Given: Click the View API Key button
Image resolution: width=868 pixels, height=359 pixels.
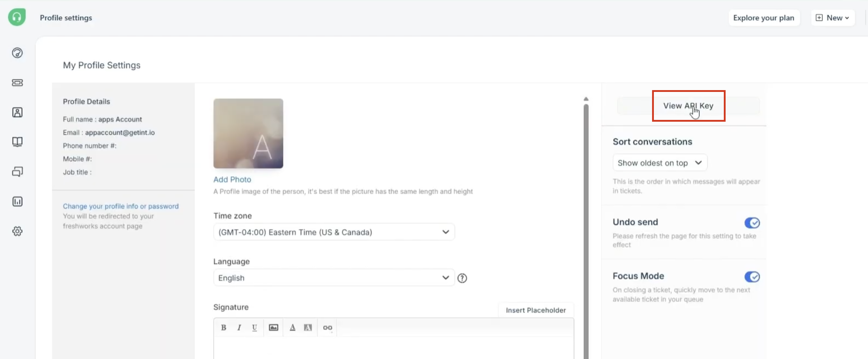Looking at the screenshot, I should 688,106.
